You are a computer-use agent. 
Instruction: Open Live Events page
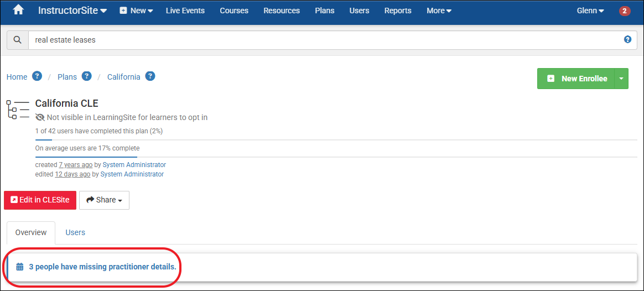pos(185,11)
